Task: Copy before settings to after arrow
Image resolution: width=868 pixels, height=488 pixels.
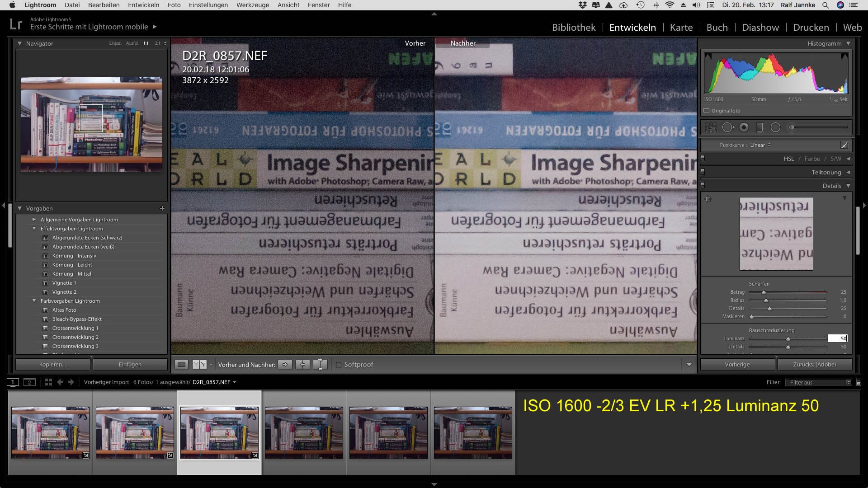Action: click(x=285, y=365)
